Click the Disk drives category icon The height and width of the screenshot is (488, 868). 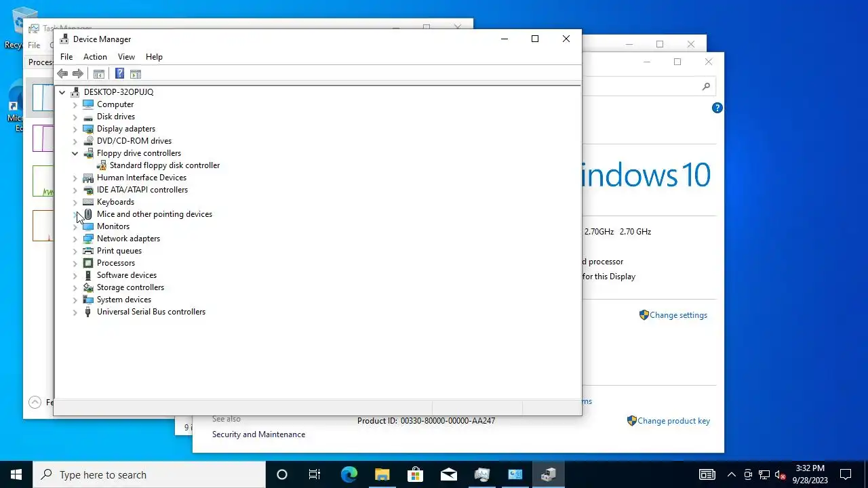tap(88, 117)
